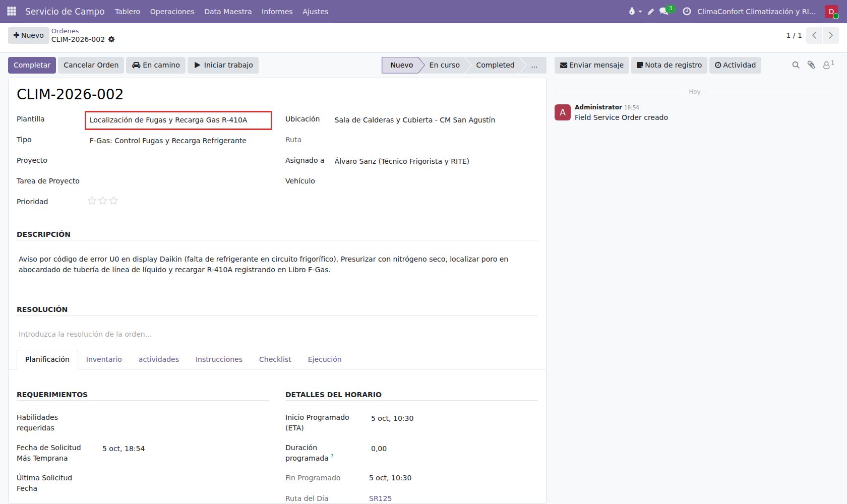
Task: Open the Data Maestra menu
Action: [228, 11]
